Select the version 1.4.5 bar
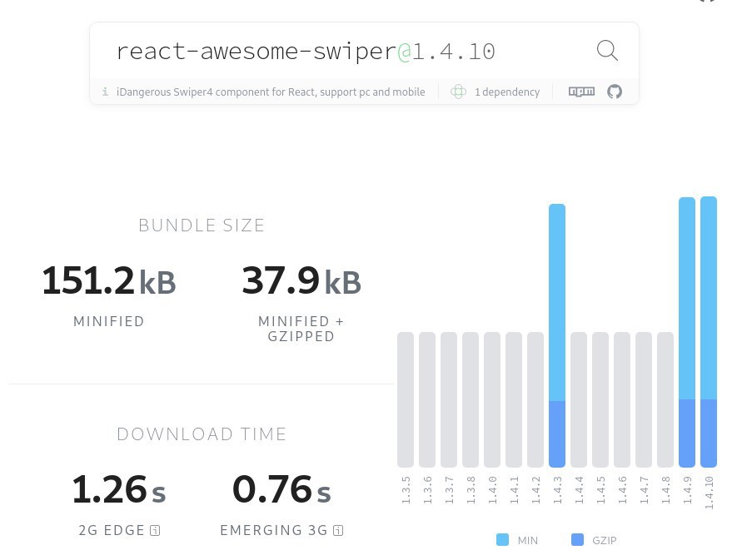 click(x=600, y=399)
